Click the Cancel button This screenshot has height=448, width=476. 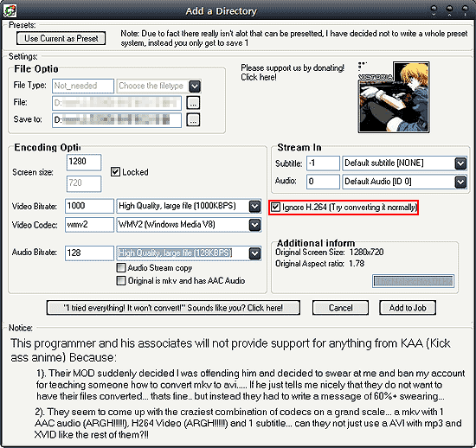[x=340, y=308]
